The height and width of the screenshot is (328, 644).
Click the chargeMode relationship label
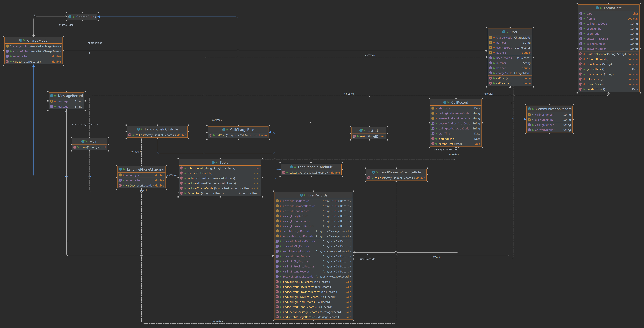(95, 43)
